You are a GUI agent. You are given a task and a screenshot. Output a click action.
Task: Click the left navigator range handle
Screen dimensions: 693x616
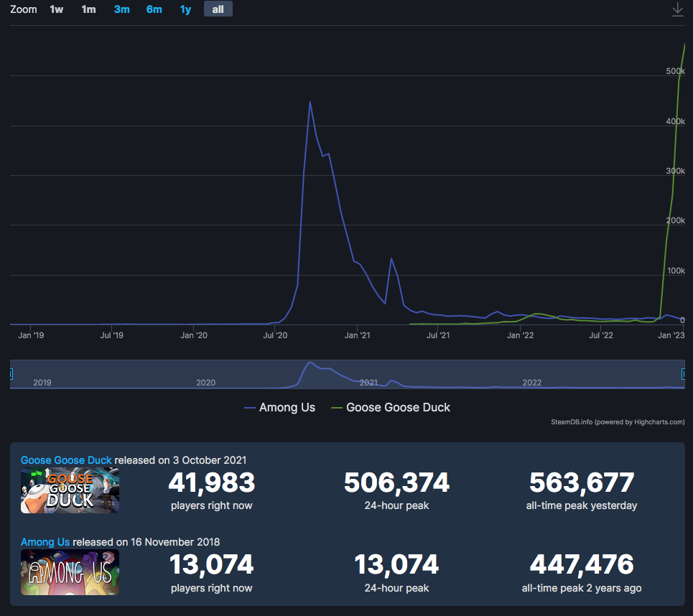click(x=11, y=374)
